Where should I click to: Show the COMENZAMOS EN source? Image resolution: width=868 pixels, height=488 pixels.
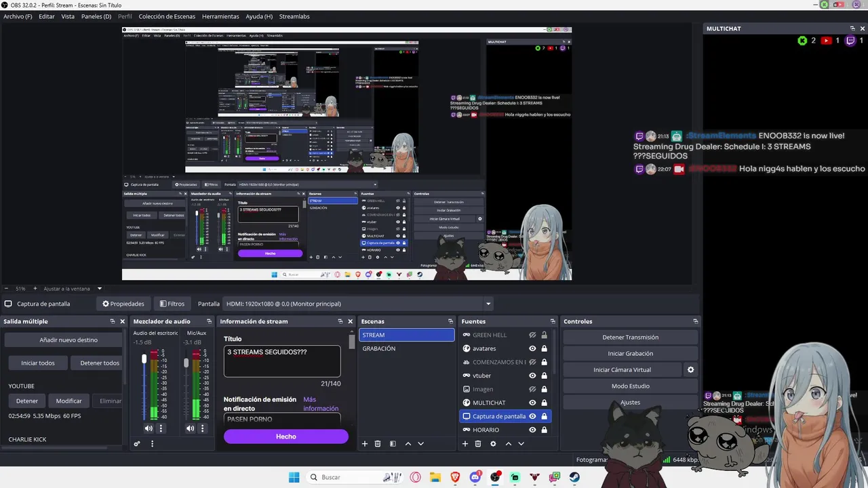click(532, 362)
